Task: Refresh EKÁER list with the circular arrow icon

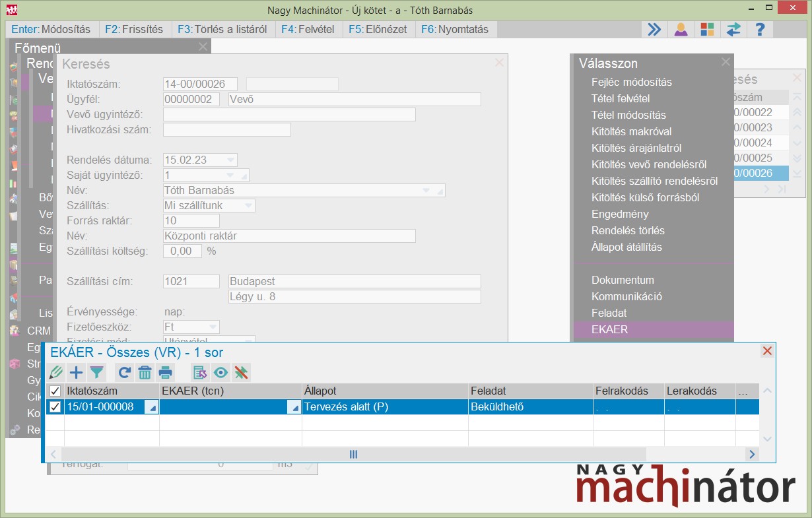Action: pyautogui.click(x=124, y=372)
